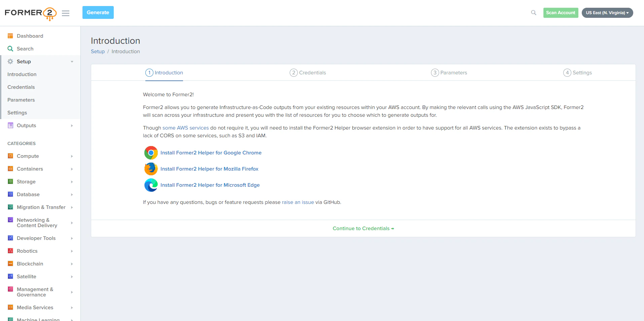
Task: Expand the Compute category arrow
Action: point(72,156)
